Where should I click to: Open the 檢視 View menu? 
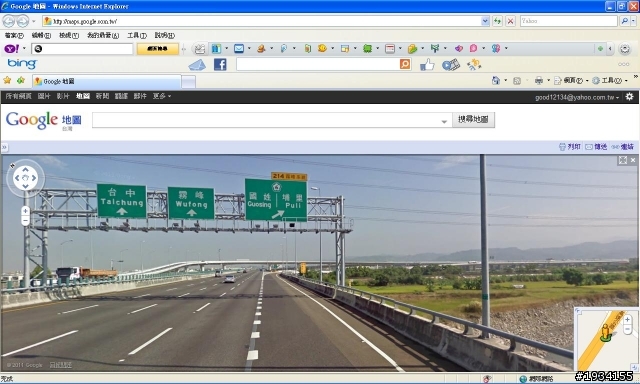tap(69, 36)
